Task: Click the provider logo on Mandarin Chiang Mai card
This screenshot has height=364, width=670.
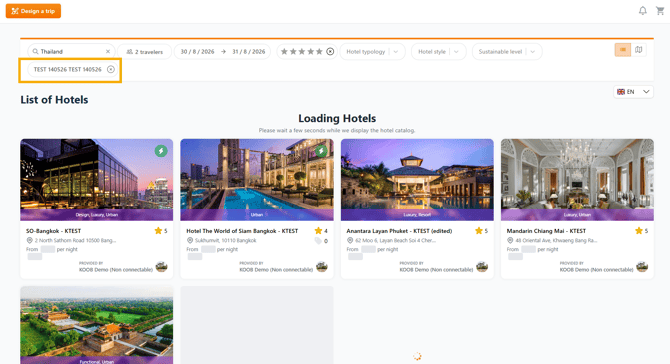Action: pyautogui.click(x=642, y=267)
